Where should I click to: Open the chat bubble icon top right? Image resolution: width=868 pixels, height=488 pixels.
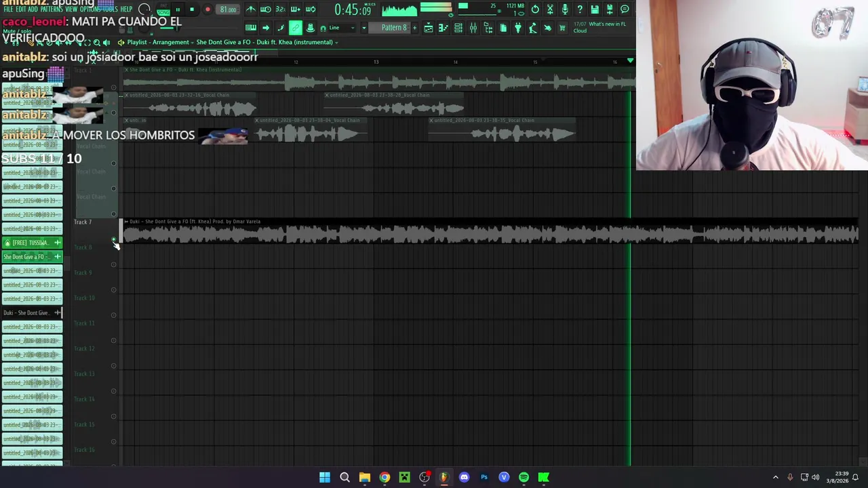[625, 9]
